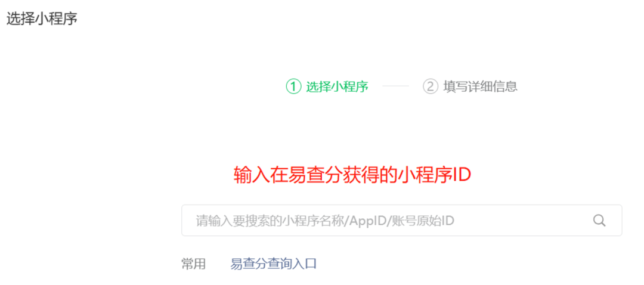
Task: Click the red 输入在易查分获得的小程序ID text
Action: [352, 175]
